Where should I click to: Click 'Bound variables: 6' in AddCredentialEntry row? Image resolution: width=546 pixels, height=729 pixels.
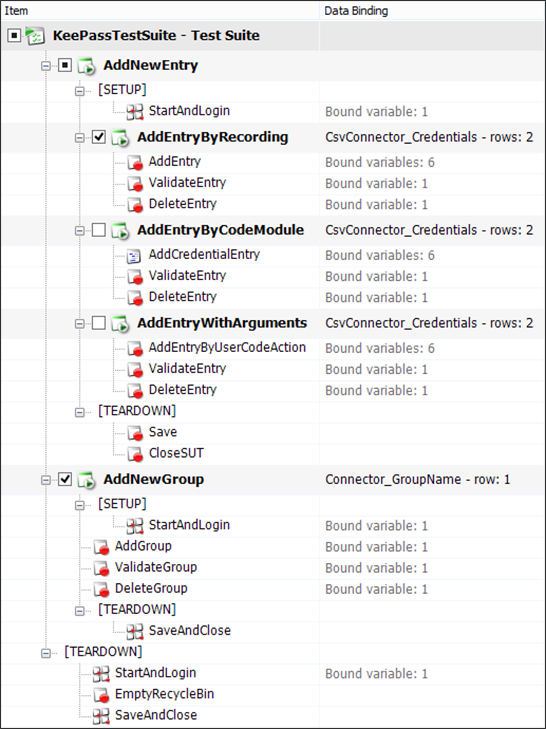click(x=380, y=256)
